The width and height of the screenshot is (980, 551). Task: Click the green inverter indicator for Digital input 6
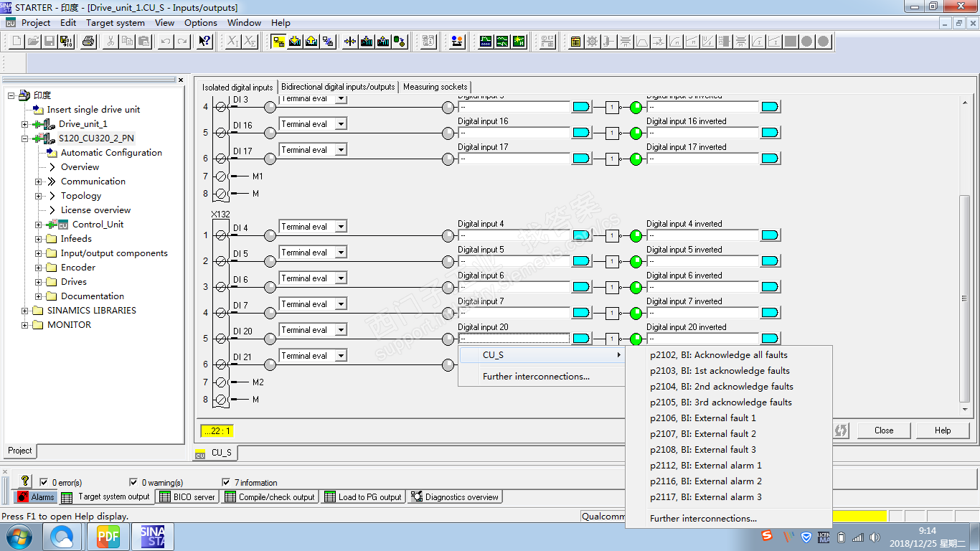636,288
